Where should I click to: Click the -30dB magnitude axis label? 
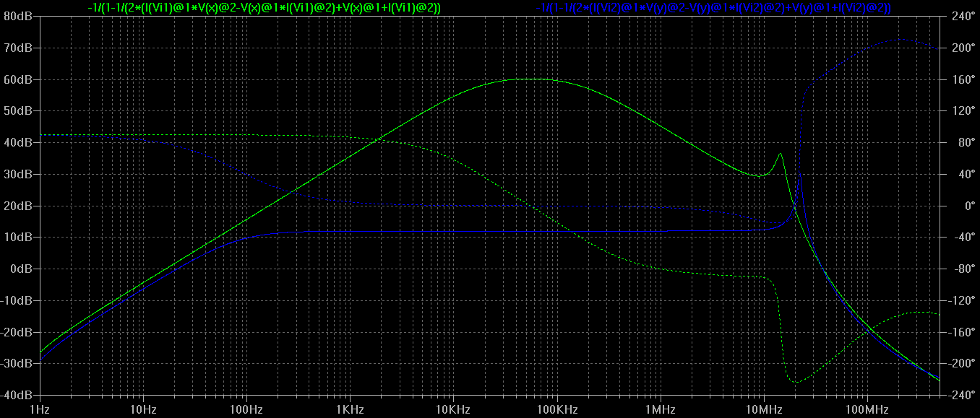pyautogui.click(x=16, y=363)
